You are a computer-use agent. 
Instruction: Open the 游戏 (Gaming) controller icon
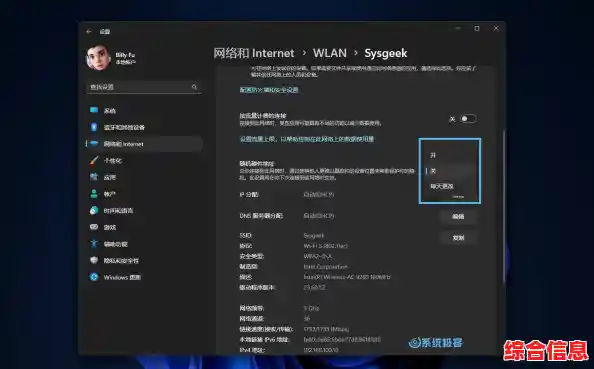point(94,227)
